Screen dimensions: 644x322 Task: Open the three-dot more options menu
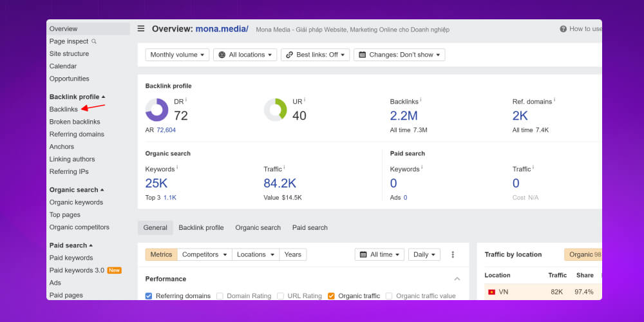coord(453,254)
